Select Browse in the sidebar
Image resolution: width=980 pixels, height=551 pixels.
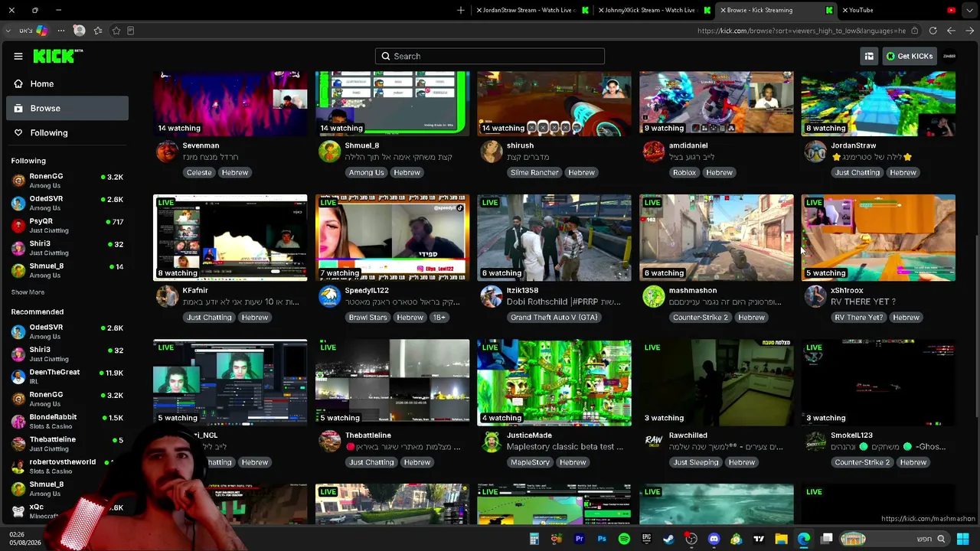coord(67,108)
